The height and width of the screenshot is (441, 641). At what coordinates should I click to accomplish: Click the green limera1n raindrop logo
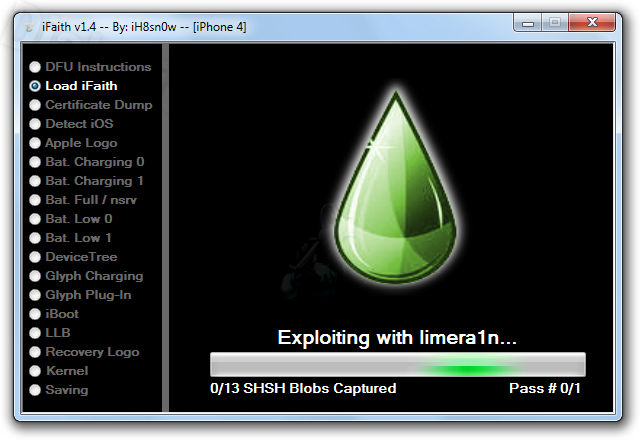396,188
